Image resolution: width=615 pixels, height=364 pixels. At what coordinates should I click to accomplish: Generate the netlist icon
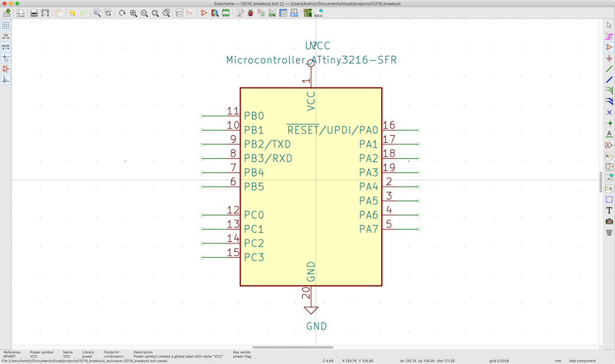272,13
